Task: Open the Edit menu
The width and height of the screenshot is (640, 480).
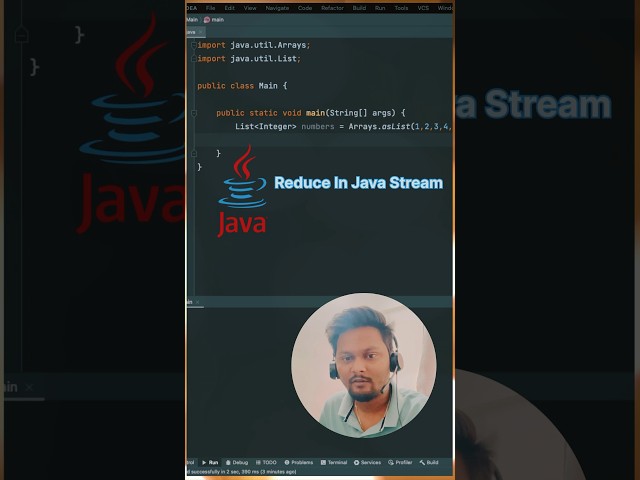Action: pos(230,8)
